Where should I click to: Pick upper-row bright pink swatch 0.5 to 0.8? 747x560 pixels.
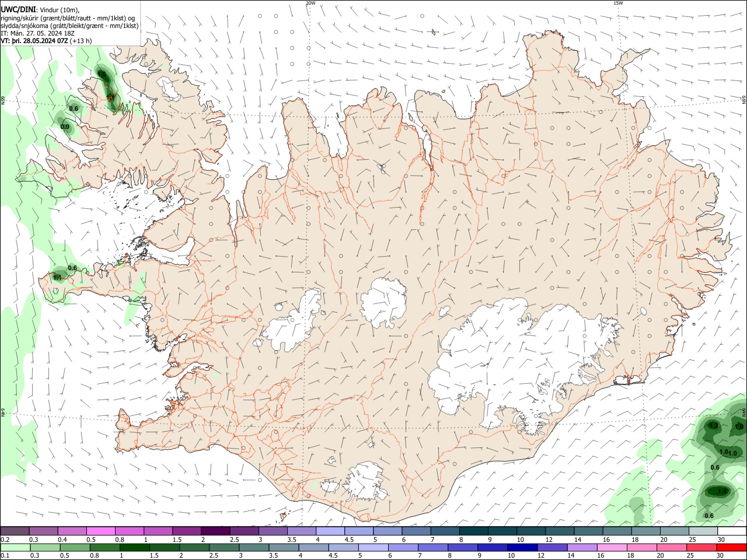click(100, 531)
